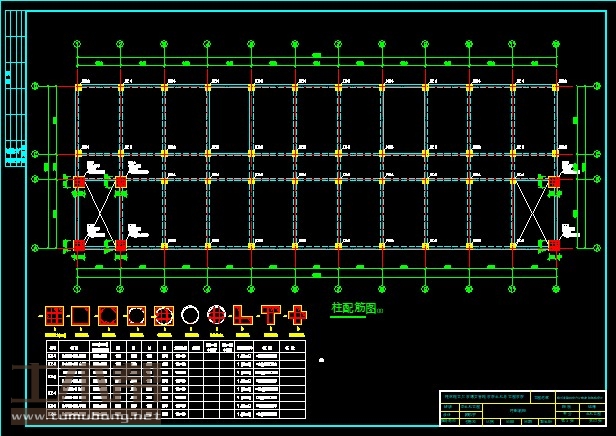Click the L-shaped column section symbol
This screenshot has height=436, width=616.
click(x=243, y=316)
